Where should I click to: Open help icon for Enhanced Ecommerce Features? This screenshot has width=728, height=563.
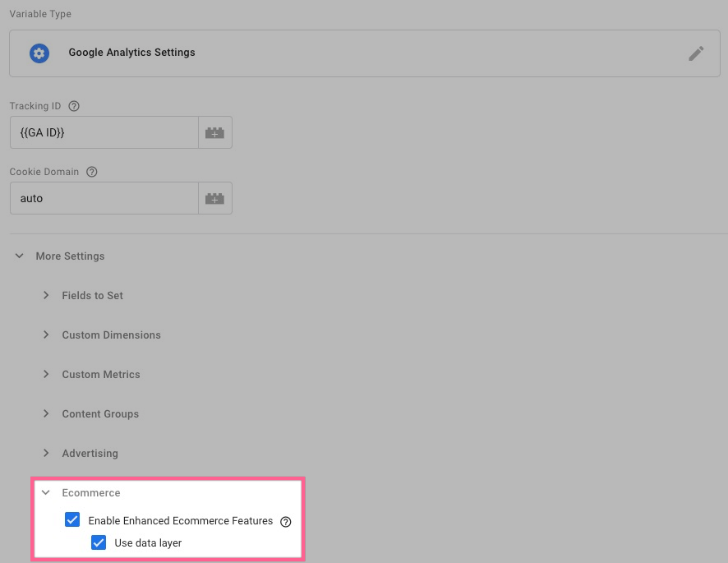click(286, 522)
